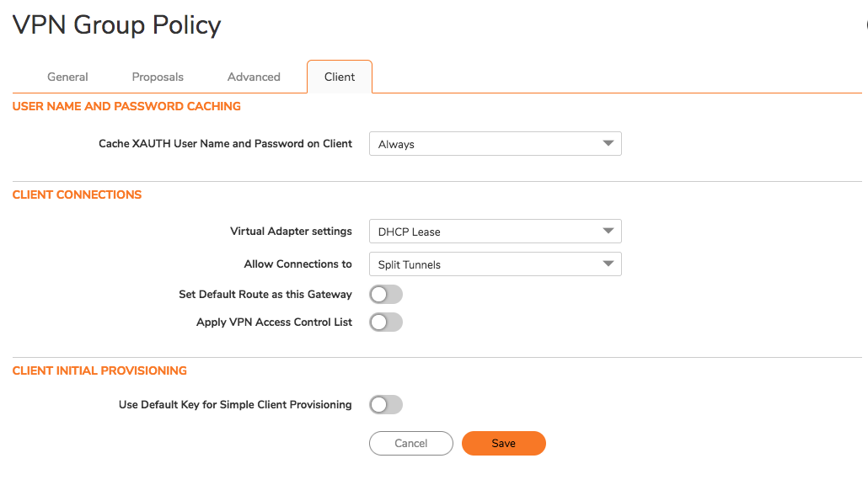Expand the dropdown arrow next to Always
868x501 pixels.
[608, 143]
